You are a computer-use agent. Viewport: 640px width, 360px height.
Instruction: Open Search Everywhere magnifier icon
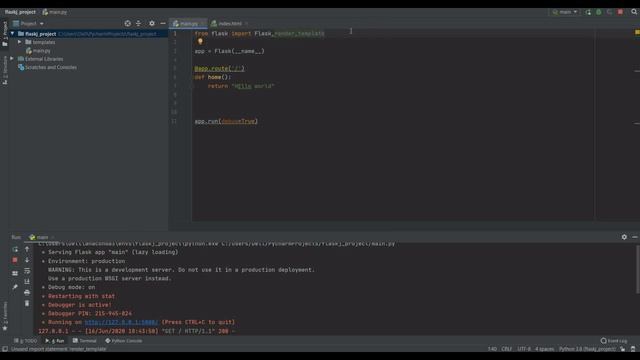(634, 12)
